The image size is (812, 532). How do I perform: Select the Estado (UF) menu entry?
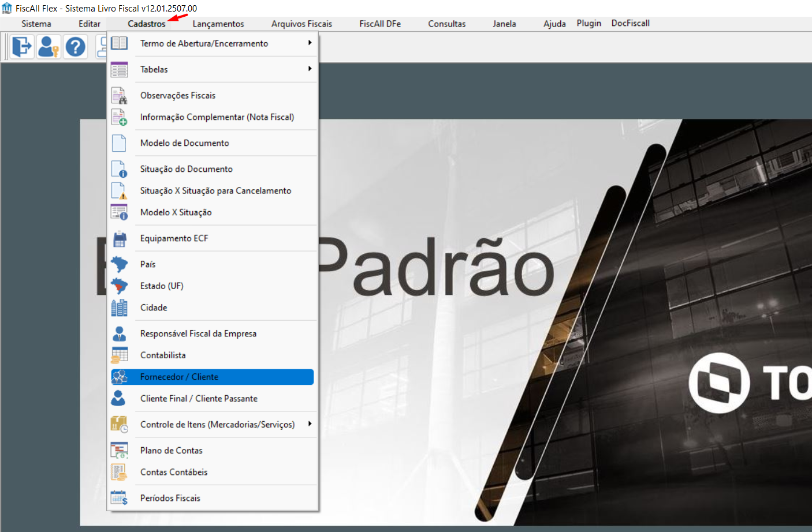tap(213, 286)
